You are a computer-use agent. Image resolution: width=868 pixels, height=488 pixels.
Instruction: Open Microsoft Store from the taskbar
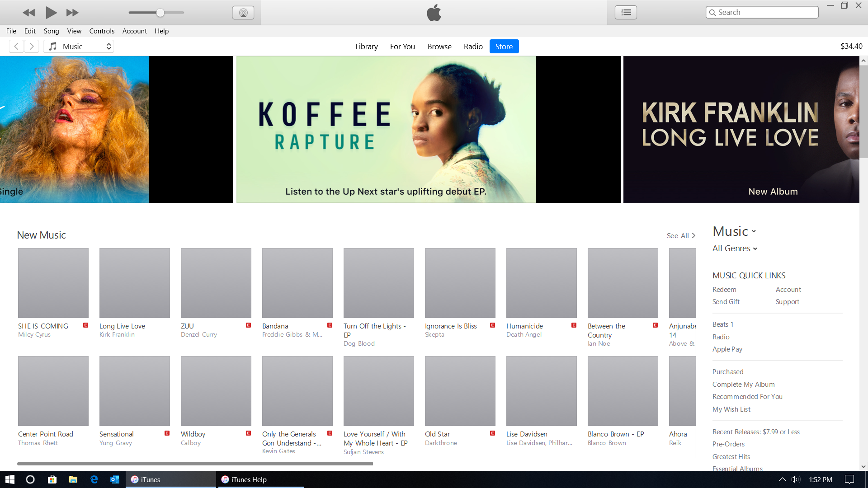tap(52, 479)
